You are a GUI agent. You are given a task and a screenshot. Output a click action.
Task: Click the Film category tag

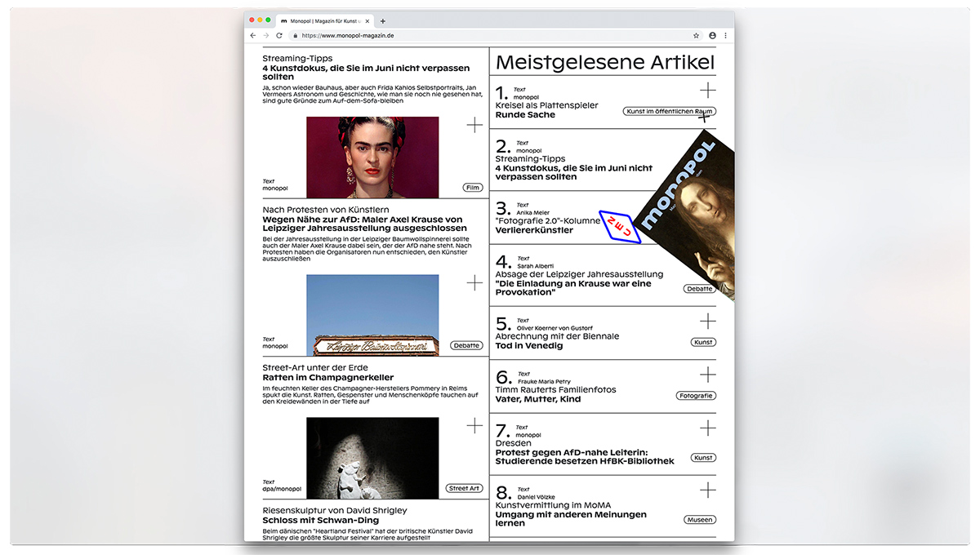[472, 188]
